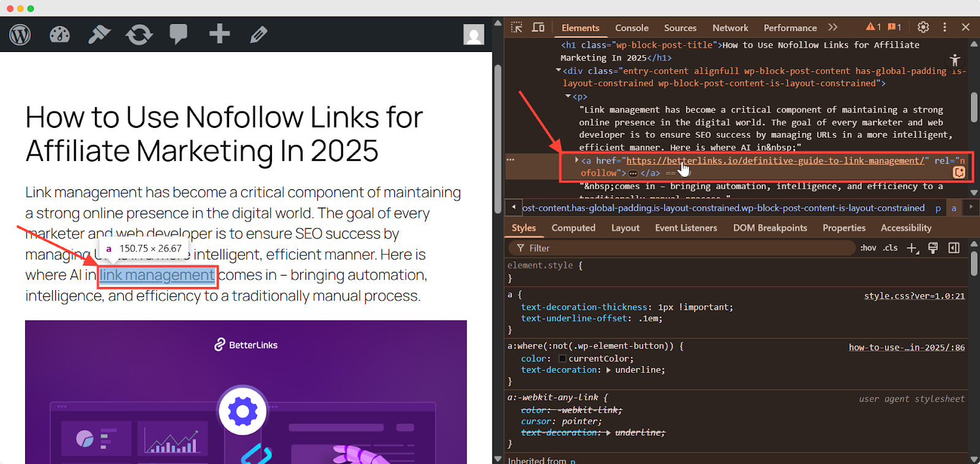Open DevTools settings gear

coord(923,27)
